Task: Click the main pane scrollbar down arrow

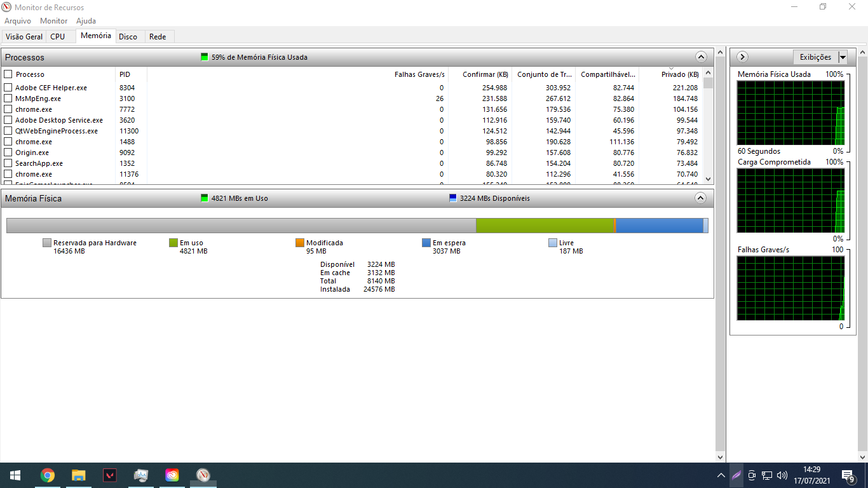Action: tap(720, 457)
